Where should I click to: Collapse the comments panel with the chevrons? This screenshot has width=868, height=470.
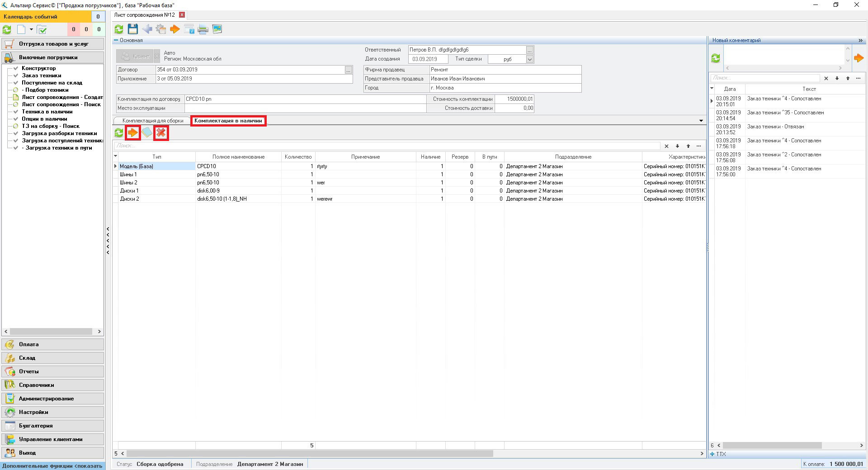click(x=860, y=40)
